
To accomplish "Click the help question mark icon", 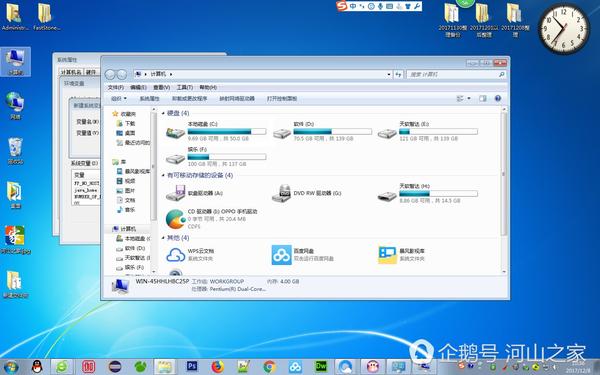I will click(498, 98).
